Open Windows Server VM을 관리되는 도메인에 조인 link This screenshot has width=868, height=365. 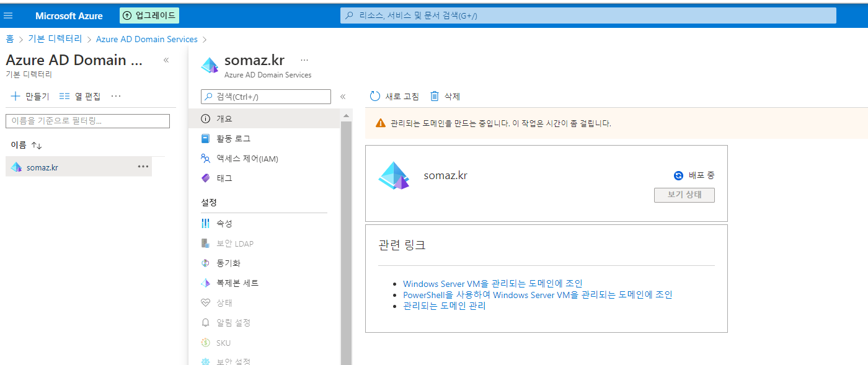click(493, 284)
